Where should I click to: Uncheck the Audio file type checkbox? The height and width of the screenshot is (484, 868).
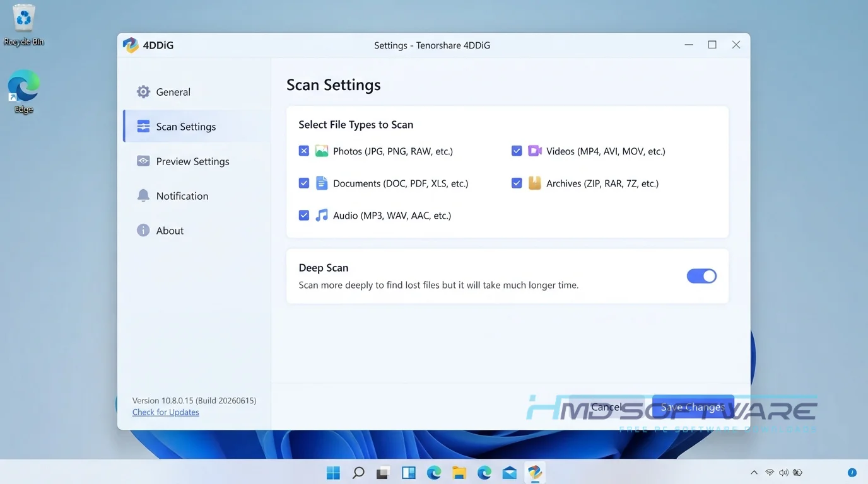click(304, 216)
